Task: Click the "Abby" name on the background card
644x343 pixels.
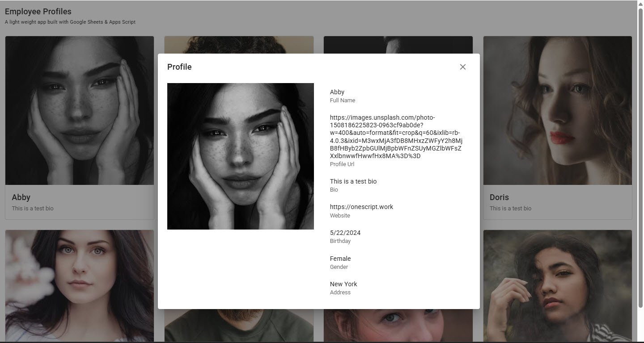Action: pos(21,197)
